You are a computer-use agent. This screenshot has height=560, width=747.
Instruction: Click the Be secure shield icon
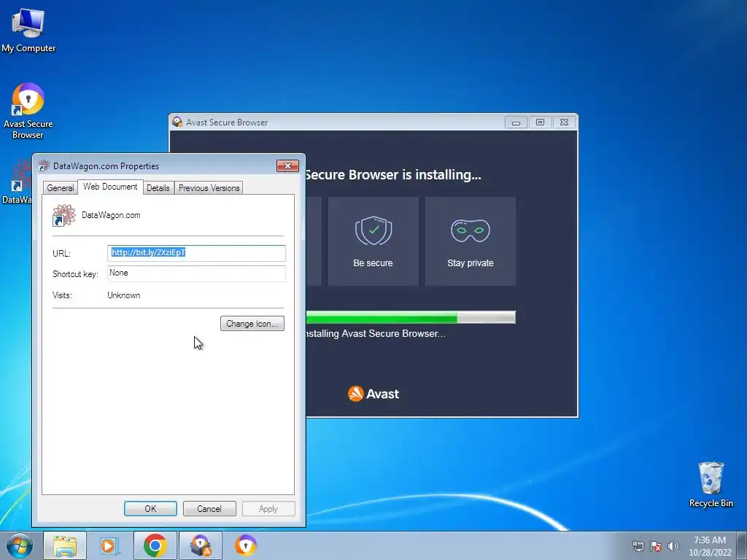click(373, 230)
